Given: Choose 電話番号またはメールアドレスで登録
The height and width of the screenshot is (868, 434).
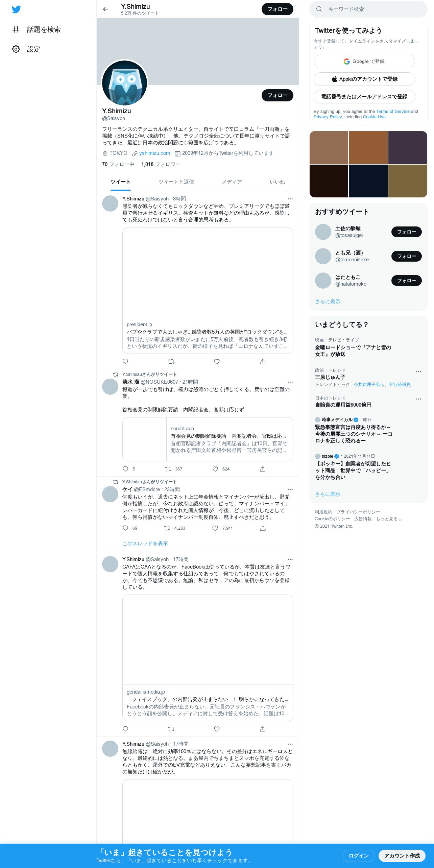Looking at the screenshot, I should click(x=364, y=97).
